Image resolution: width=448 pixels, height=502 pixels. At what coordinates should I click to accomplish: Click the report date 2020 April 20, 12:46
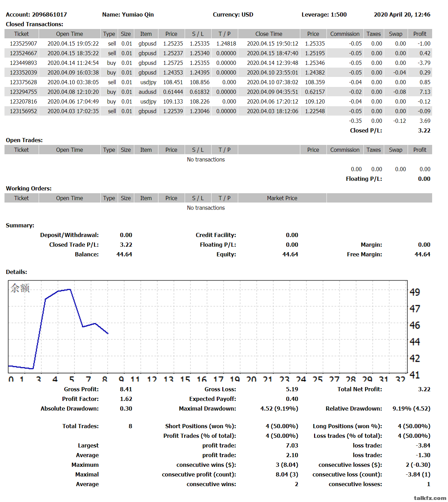pyautogui.click(x=402, y=14)
